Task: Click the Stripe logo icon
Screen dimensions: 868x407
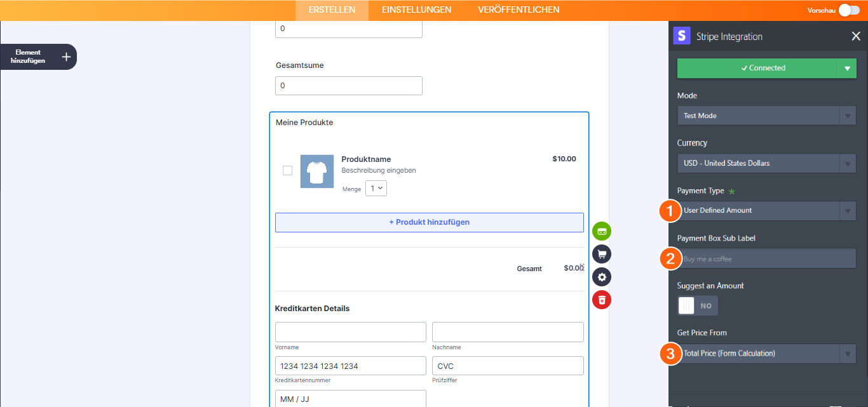Action: point(682,36)
